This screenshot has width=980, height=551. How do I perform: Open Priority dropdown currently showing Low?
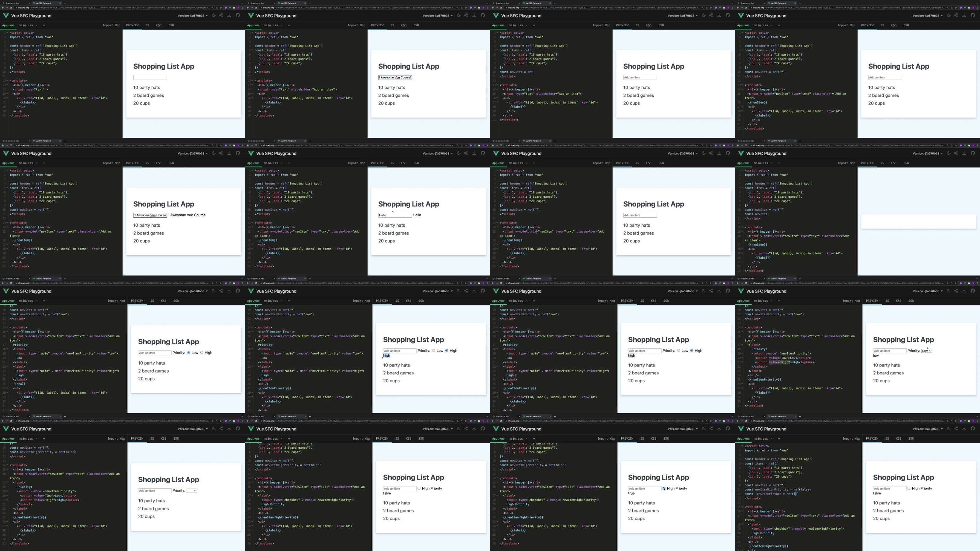(x=926, y=350)
